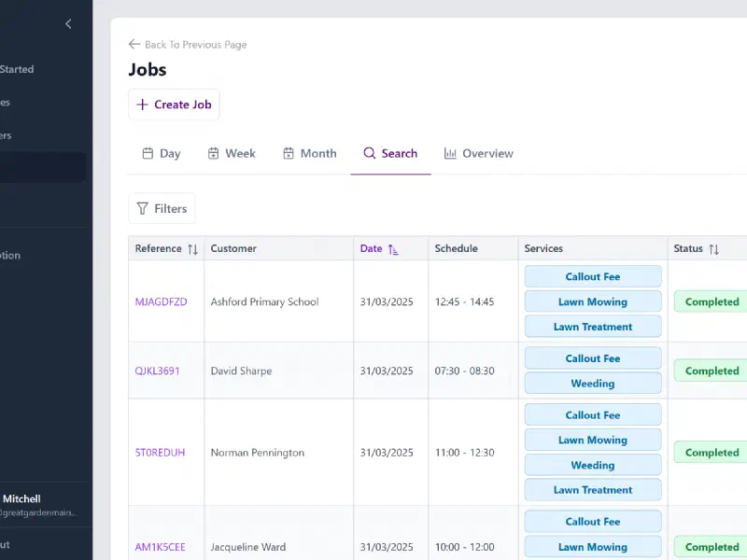Click Lawn Mowing tag for Ashford Primary School
The height and width of the screenshot is (560, 747).
[593, 301]
